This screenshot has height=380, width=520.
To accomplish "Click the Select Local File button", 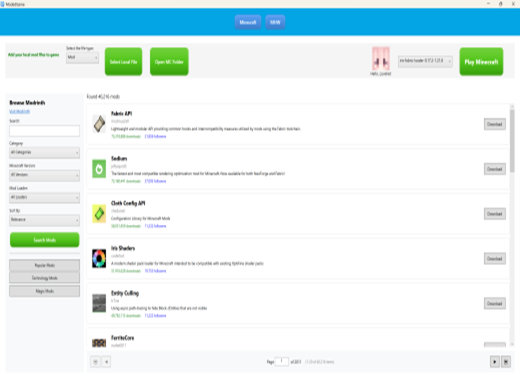I will point(123,62).
